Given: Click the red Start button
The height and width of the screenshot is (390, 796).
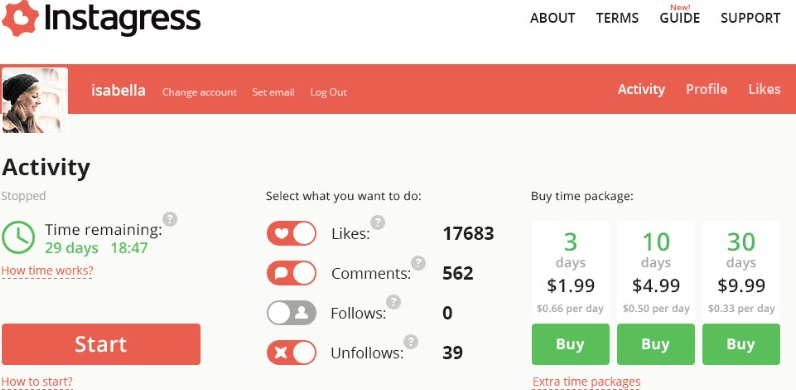Looking at the screenshot, I should coord(101,344).
